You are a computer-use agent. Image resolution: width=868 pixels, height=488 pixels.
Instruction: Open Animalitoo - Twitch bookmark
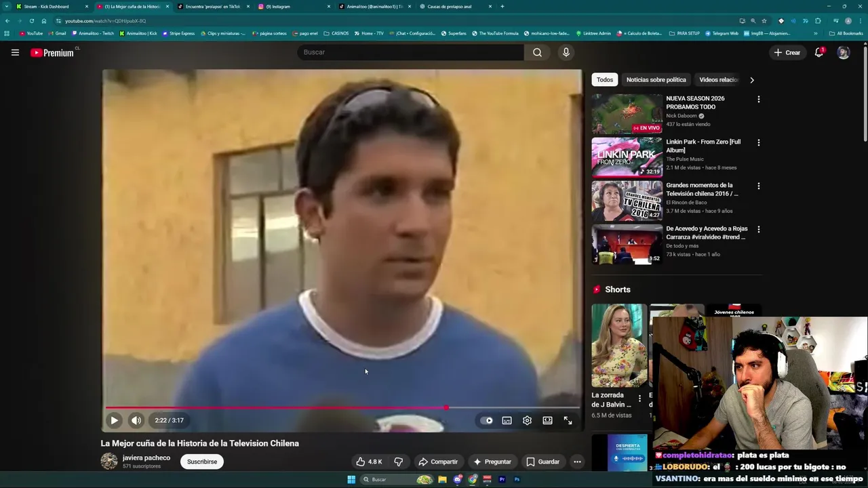coord(93,33)
